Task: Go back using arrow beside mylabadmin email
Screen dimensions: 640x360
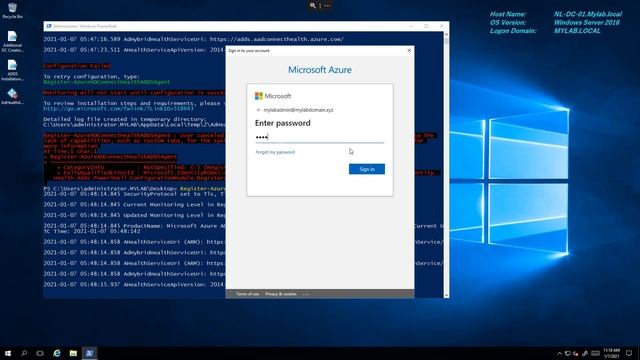Action: point(258,110)
